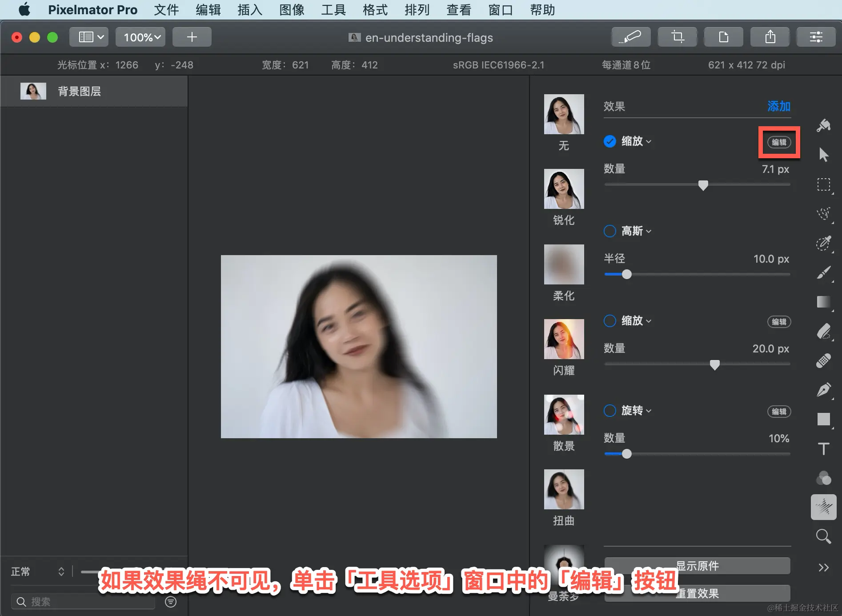Choose the Erase tool

[823, 331]
